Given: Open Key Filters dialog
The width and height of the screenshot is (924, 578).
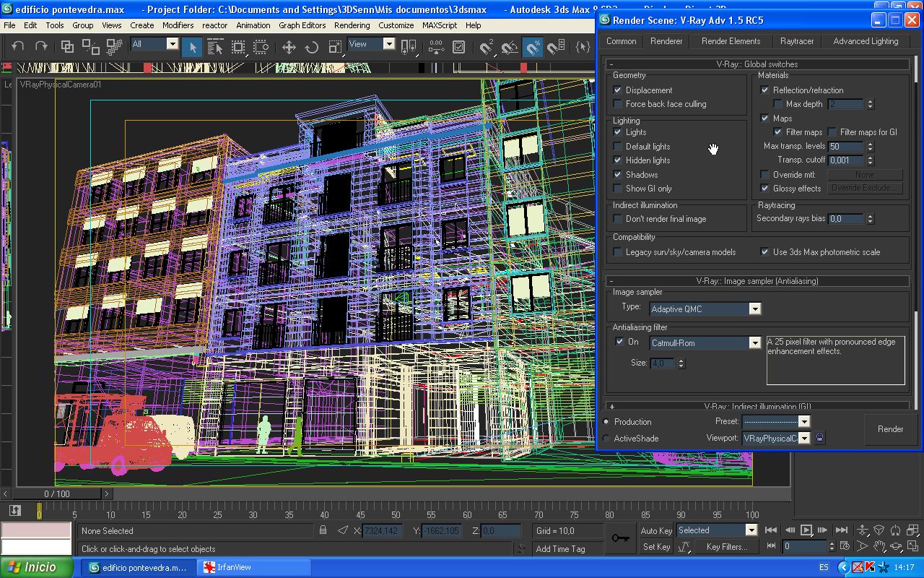Looking at the screenshot, I should (726, 547).
